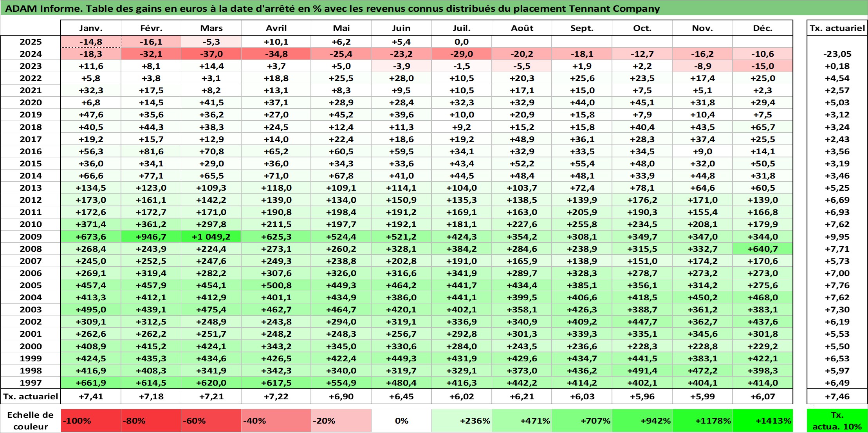Click the Juil. column header
This screenshot has height=433, width=868.
[x=462, y=28]
